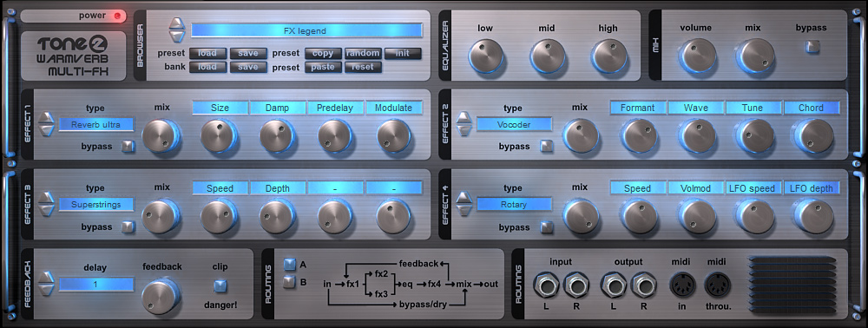Open the Reverb ultra type dropdown
This screenshot has height=328, width=868.
(96, 124)
